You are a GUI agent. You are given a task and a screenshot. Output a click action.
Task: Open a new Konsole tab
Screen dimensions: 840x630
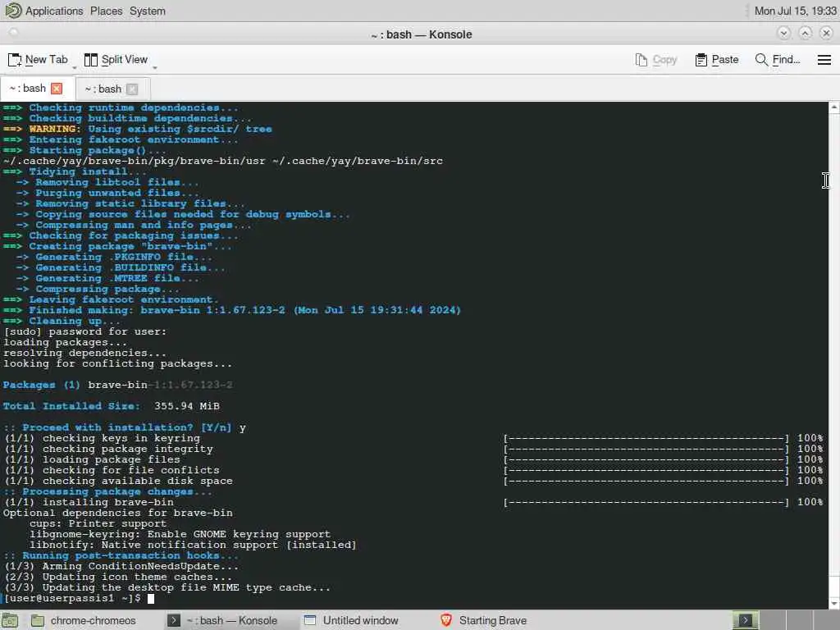tap(38, 59)
